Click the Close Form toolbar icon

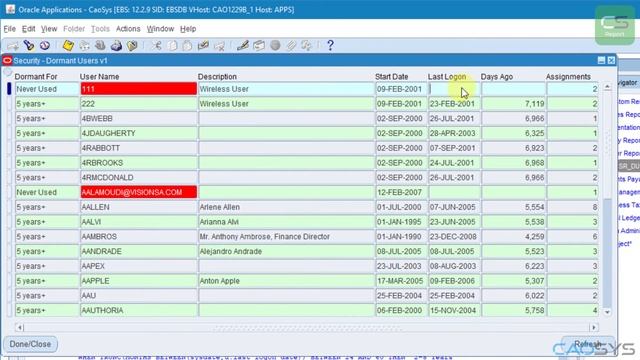coord(132,45)
